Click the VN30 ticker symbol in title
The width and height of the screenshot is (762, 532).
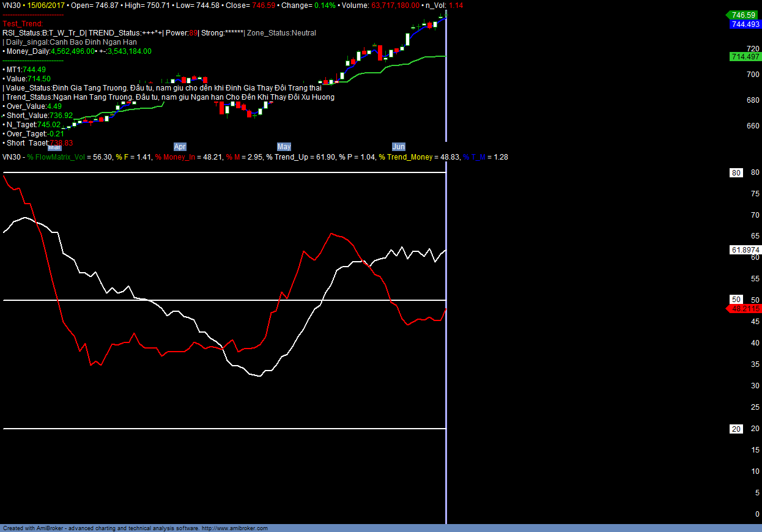coord(11,6)
